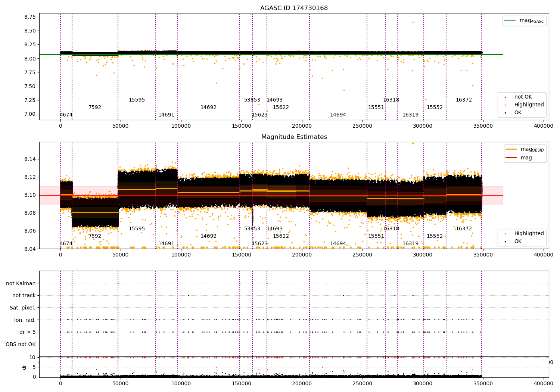Click the orange outlier point near 8.65 in top plot
The height and width of the screenshot is (392, 560).
point(413,22)
